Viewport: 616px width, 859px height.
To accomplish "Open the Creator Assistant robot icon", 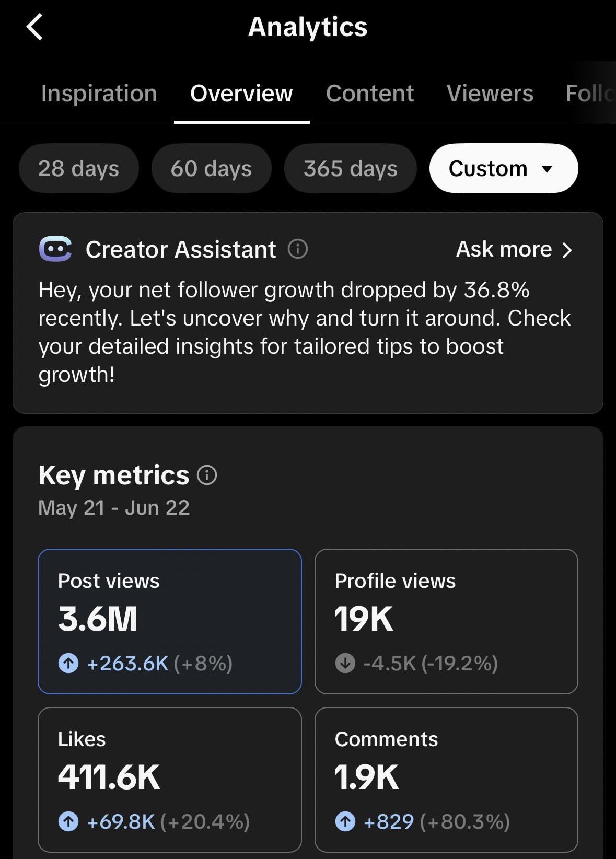I will pyautogui.click(x=55, y=249).
